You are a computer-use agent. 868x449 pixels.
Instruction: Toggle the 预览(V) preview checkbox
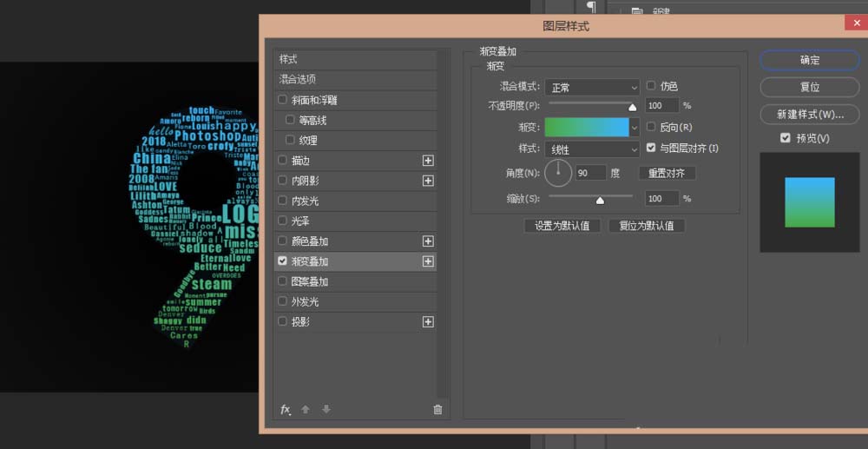click(x=785, y=138)
